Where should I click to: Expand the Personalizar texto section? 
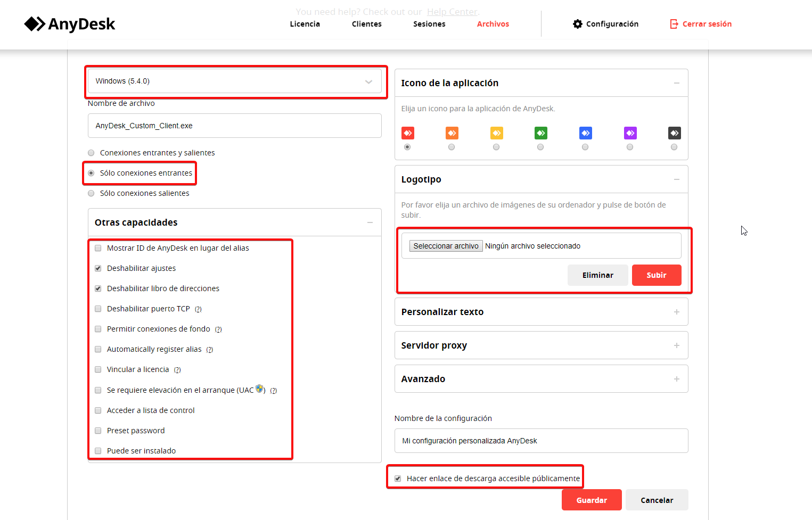point(677,312)
